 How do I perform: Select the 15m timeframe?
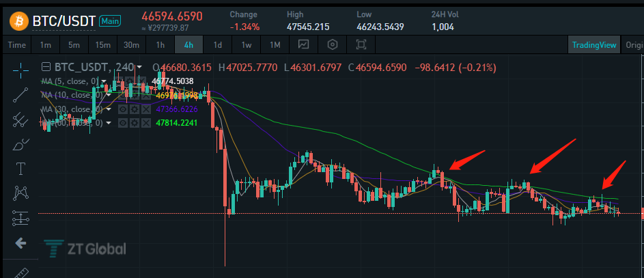point(102,45)
